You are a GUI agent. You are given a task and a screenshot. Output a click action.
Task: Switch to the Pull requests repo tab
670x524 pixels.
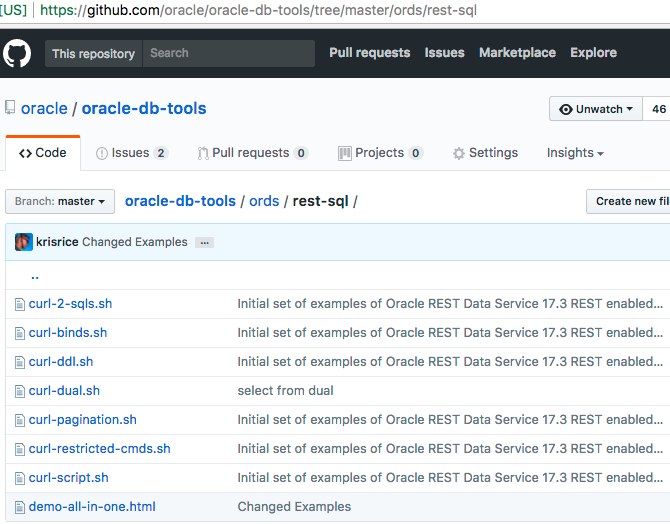(253, 153)
